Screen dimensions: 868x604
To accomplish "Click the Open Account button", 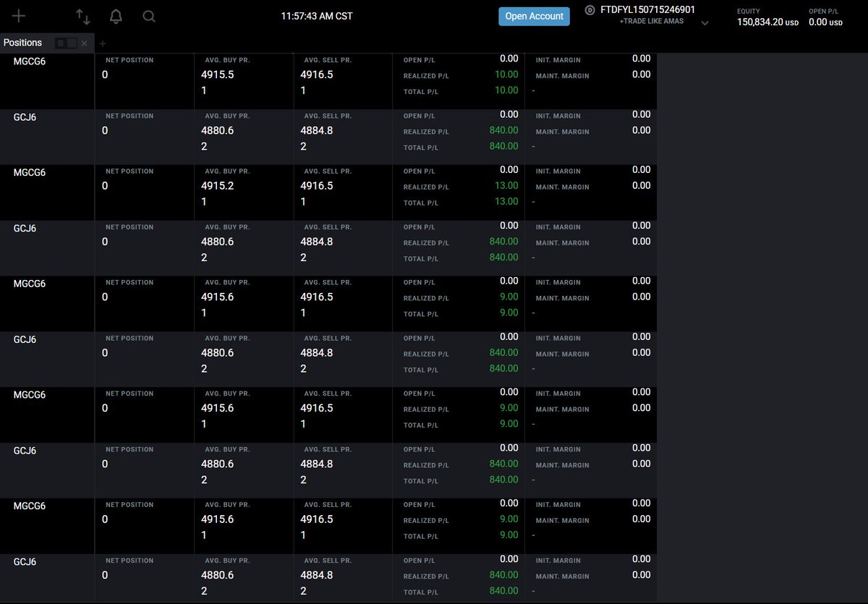I will click(534, 17).
